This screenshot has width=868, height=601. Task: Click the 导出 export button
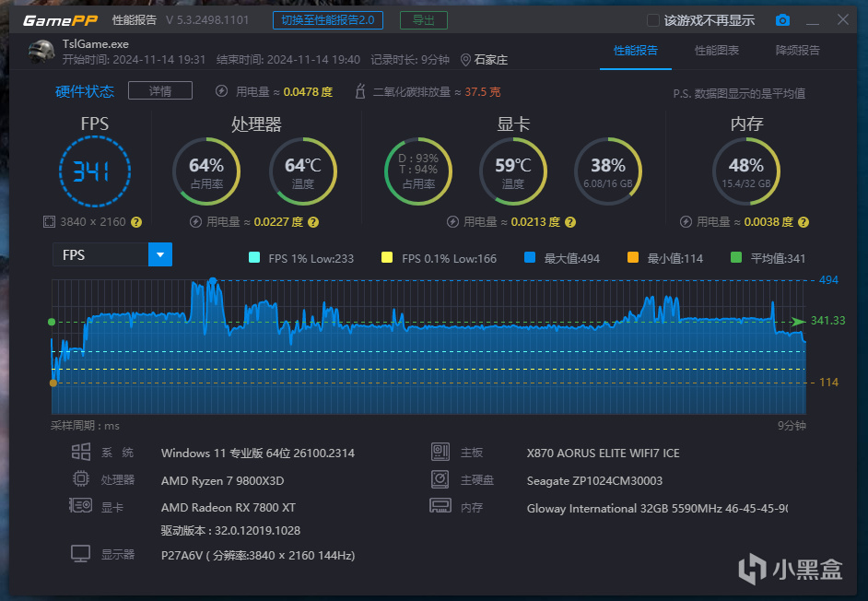click(424, 20)
